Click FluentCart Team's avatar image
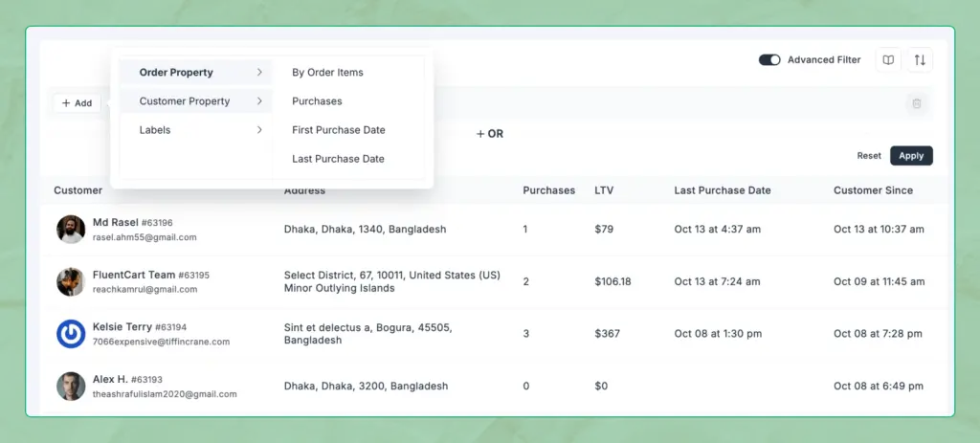This screenshot has width=980, height=443. pos(71,281)
